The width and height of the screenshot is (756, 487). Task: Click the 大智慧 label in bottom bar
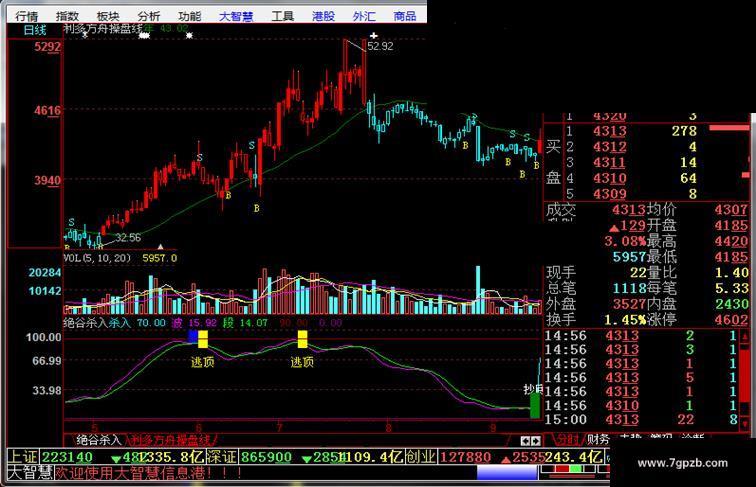click(30, 473)
